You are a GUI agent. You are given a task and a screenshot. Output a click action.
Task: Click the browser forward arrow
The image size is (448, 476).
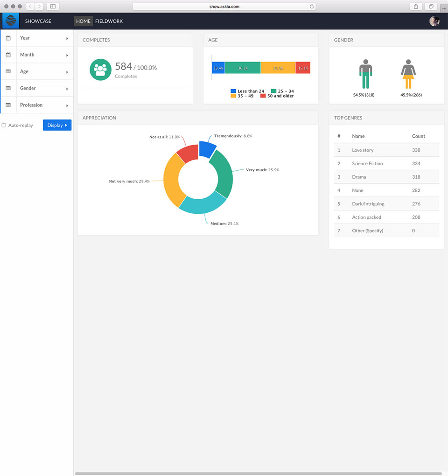coord(39,7)
